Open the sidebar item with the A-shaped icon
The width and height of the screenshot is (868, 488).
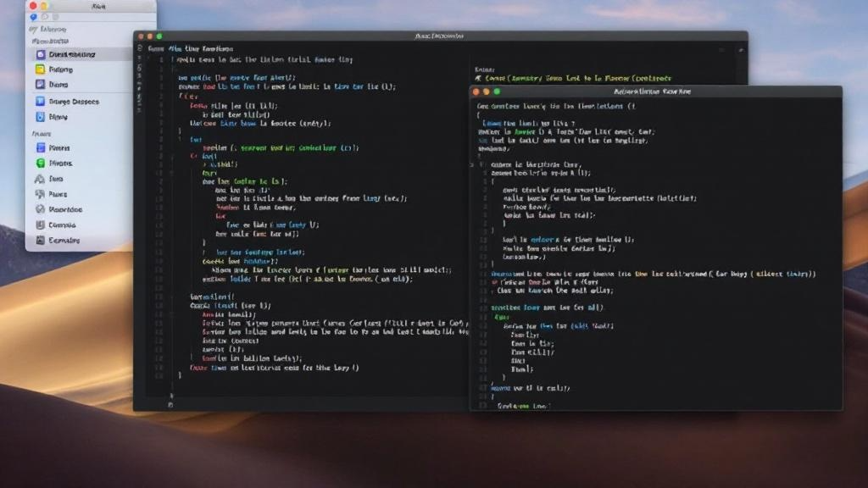(x=81, y=179)
